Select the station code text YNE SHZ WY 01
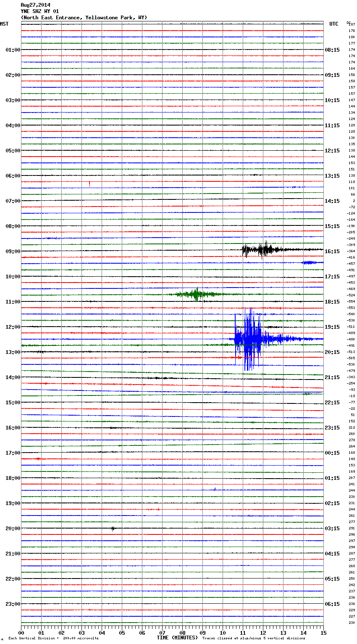 coord(40,11)
